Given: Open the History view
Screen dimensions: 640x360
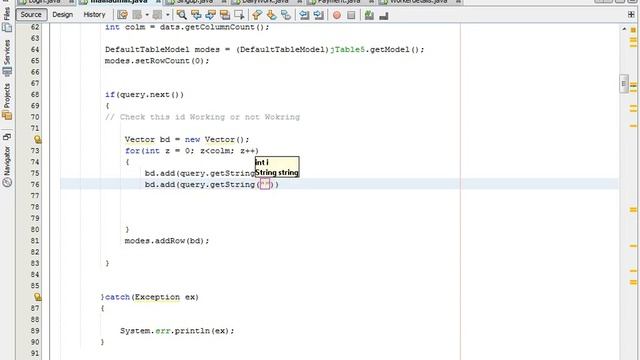Looking at the screenshot, I should click(x=94, y=15).
